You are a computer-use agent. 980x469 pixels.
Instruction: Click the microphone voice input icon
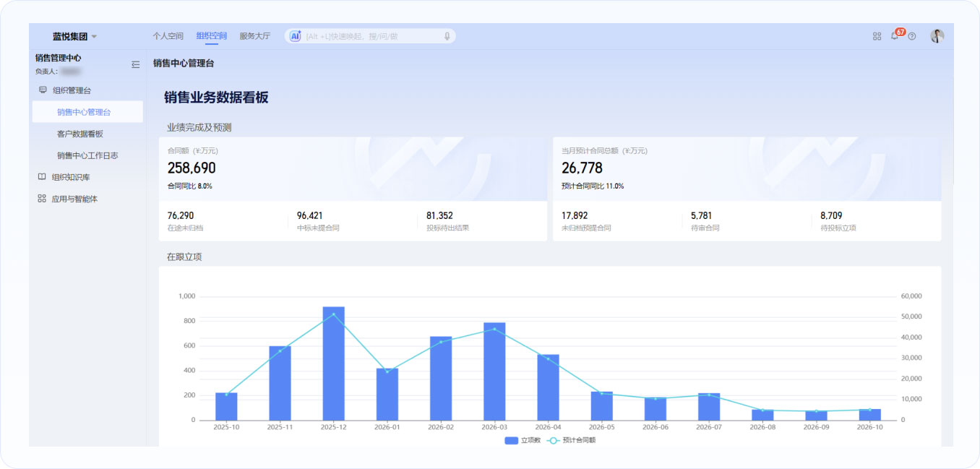(447, 36)
